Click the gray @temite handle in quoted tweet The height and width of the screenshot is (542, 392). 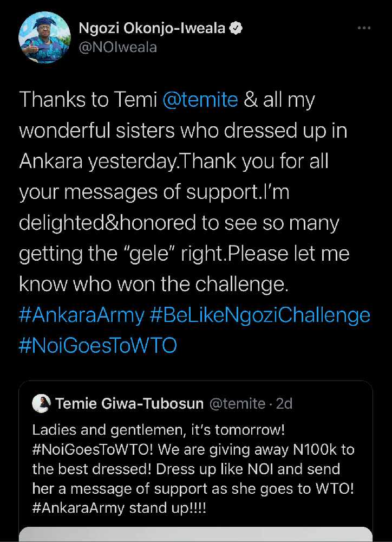click(x=237, y=404)
